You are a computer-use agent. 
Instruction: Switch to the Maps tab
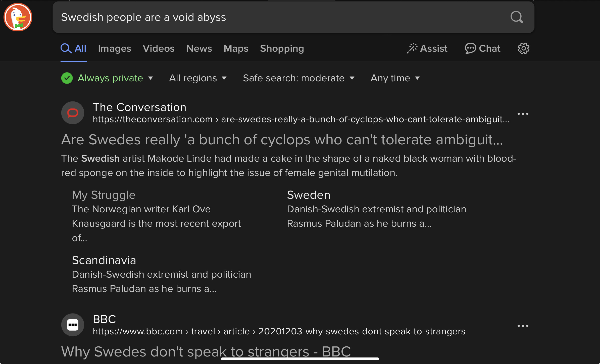[x=236, y=48]
